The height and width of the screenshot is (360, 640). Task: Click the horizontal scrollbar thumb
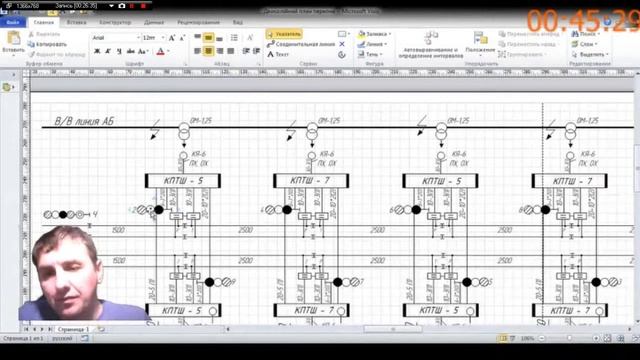click(393, 329)
